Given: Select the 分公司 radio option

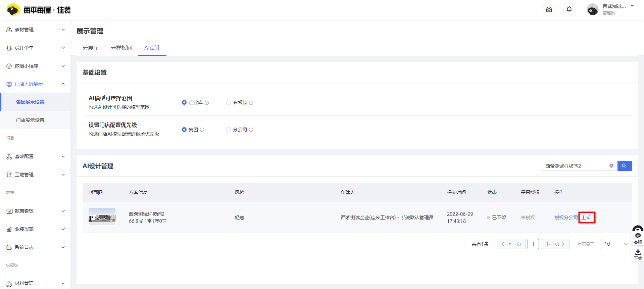Looking at the screenshot, I should tap(228, 130).
